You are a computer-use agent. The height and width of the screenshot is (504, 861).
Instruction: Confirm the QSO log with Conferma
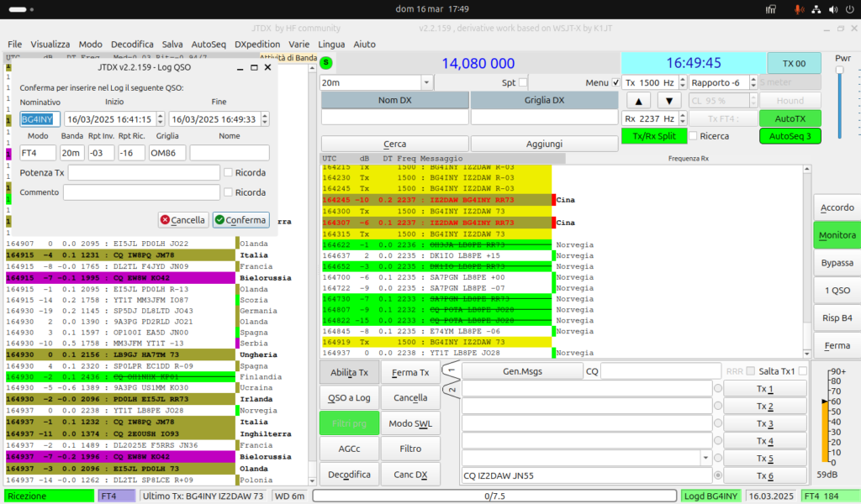(241, 220)
